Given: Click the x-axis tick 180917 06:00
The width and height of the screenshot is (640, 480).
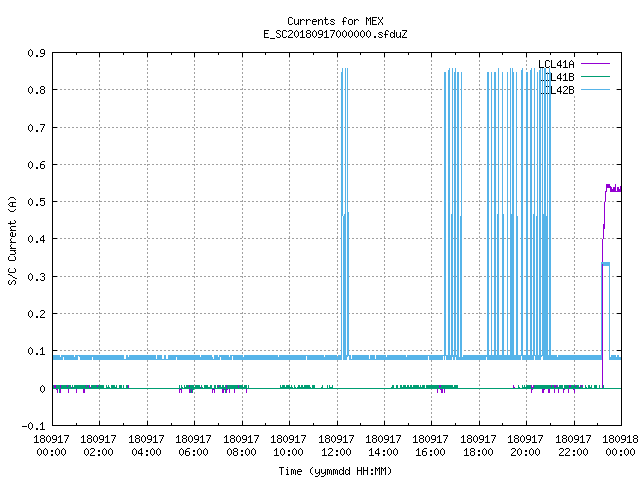Looking at the screenshot, I should [x=193, y=446].
